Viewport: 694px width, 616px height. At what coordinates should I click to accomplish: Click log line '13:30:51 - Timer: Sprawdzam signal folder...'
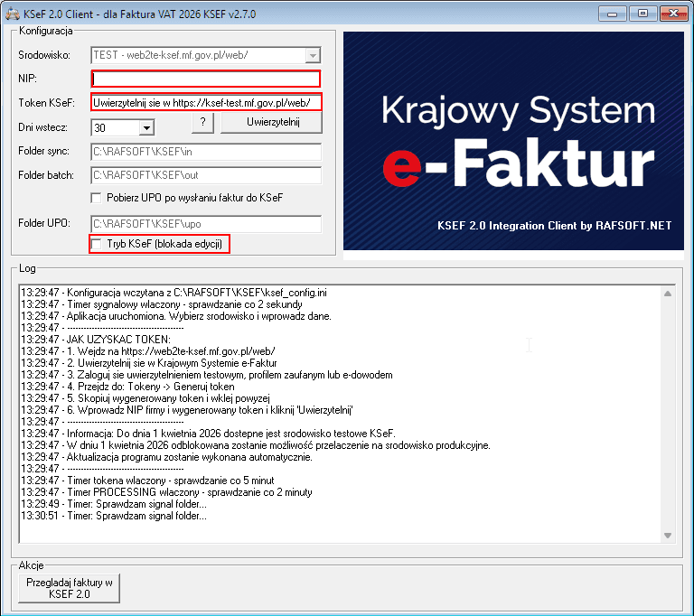click(x=114, y=516)
